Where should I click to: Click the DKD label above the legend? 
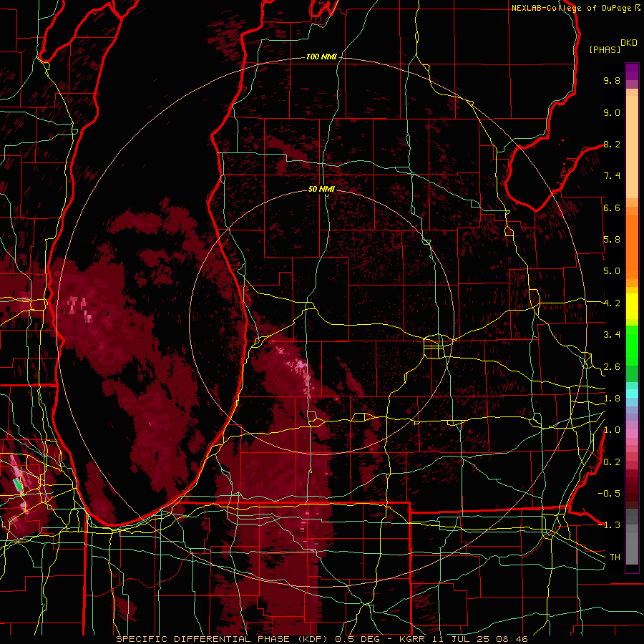628,43
